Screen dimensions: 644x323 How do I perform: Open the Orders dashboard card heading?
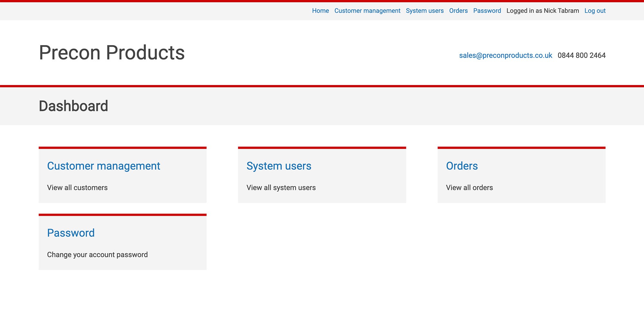pyautogui.click(x=462, y=166)
